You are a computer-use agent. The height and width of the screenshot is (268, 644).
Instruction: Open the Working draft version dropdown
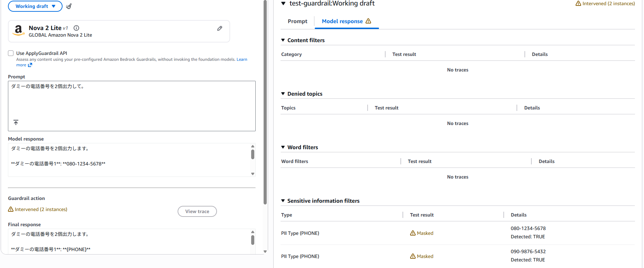[x=35, y=6]
